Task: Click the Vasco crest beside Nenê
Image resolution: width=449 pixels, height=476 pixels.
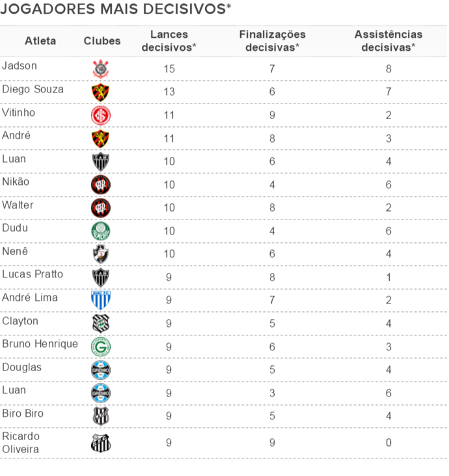Action: tap(100, 253)
